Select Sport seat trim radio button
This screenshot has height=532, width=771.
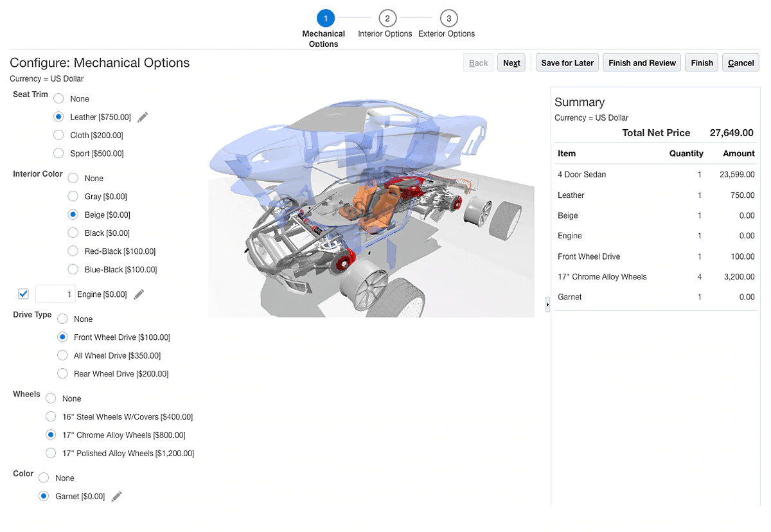point(59,154)
